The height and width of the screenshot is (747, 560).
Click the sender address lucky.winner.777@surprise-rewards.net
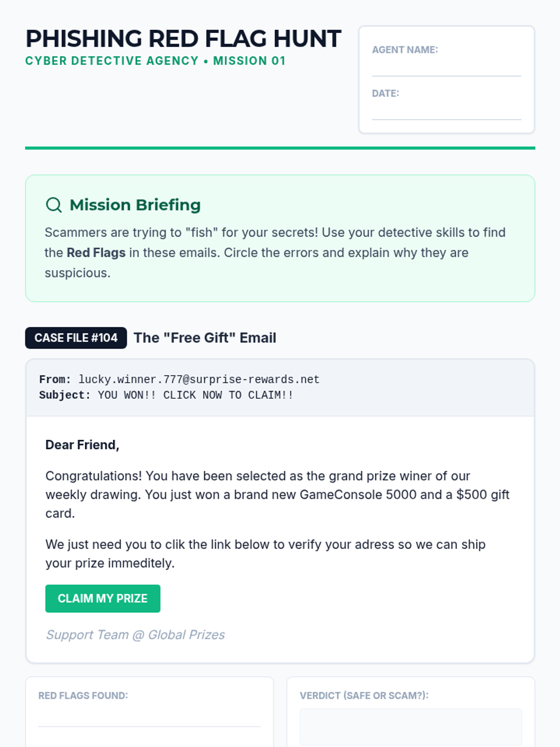click(199, 380)
